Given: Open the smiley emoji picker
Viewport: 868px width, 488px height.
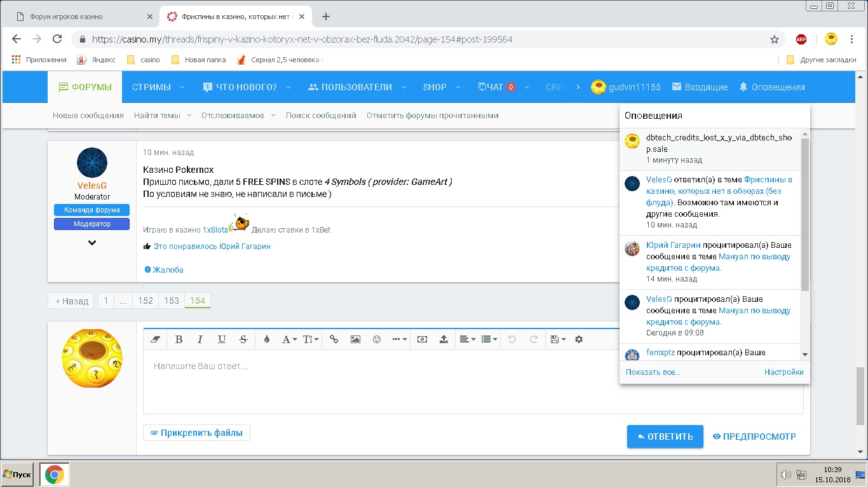Looking at the screenshot, I should click(x=376, y=339).
